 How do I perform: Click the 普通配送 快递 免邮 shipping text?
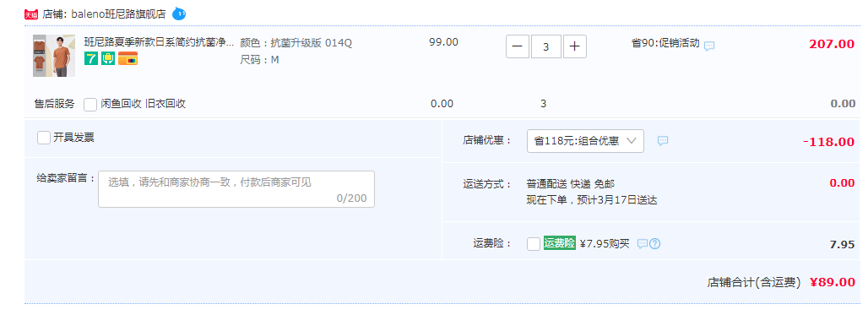[x=570, y=184]
